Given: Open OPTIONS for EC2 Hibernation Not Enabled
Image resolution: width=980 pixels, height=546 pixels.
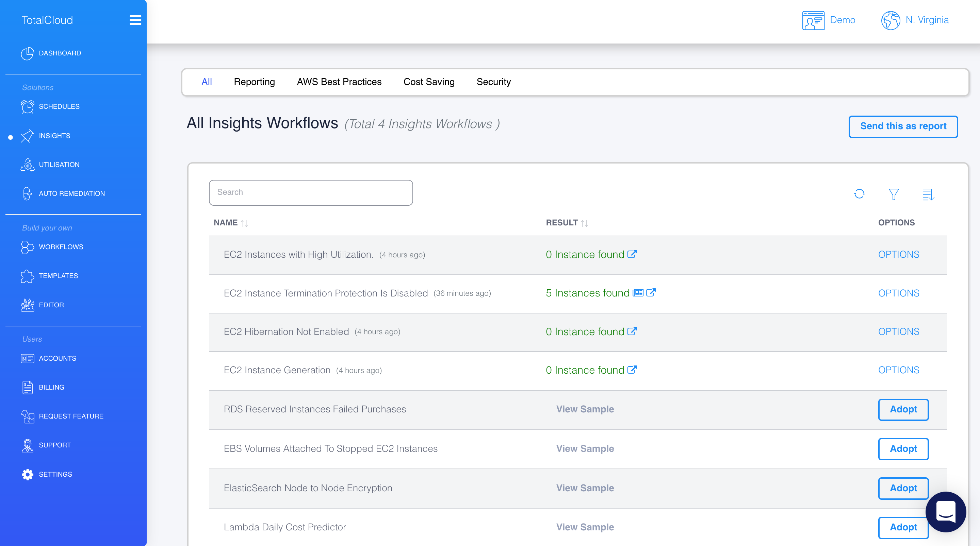Looking at the screenshot, I should 899,331.
